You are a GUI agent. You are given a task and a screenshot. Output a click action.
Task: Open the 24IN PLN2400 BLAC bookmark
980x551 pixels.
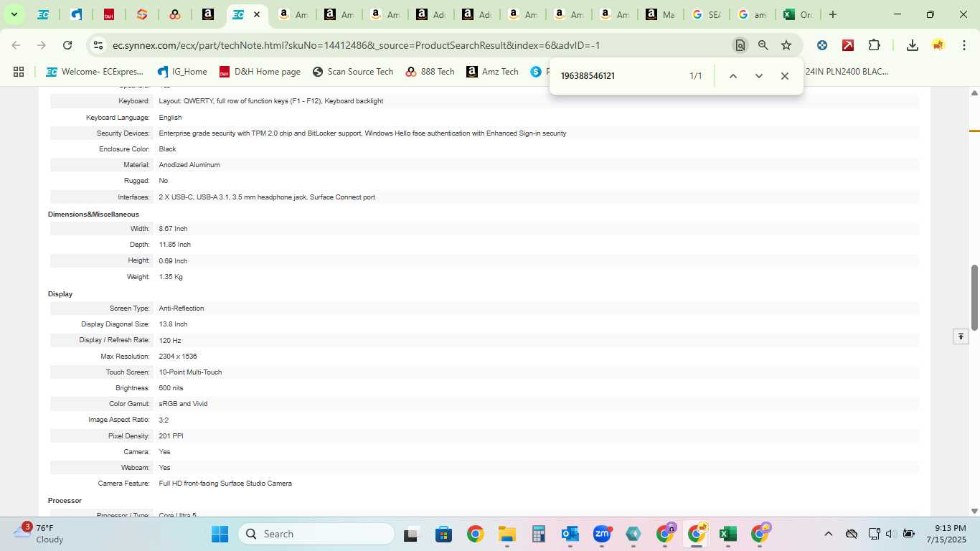pyautogui.click(x=847, y=72)
